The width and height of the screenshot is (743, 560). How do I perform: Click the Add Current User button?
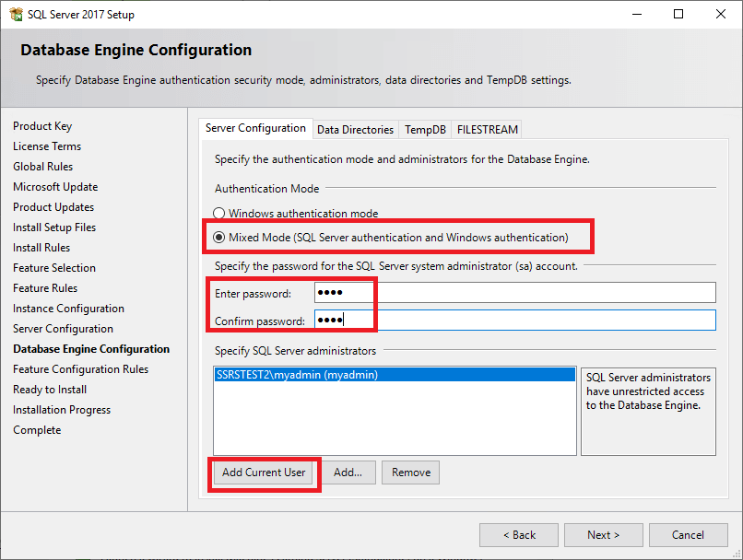pyautogui.click(x=264, y=472)
